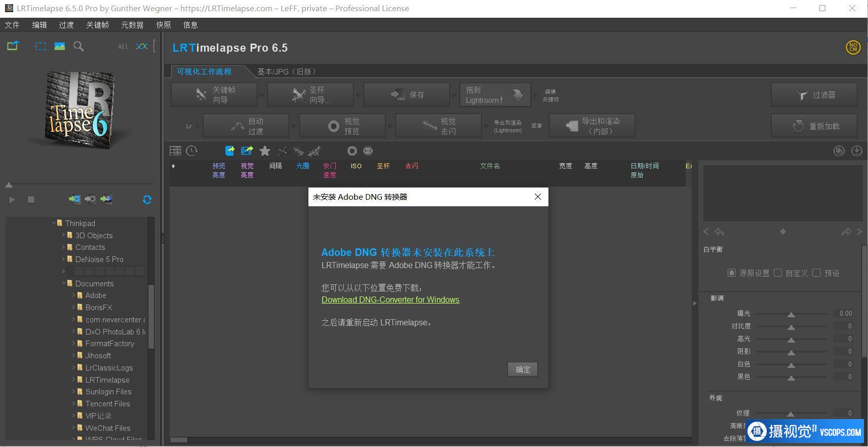Click the clock icon in the toolbar
This screenshot has height=447, width=868.
(x=192, y=151)
